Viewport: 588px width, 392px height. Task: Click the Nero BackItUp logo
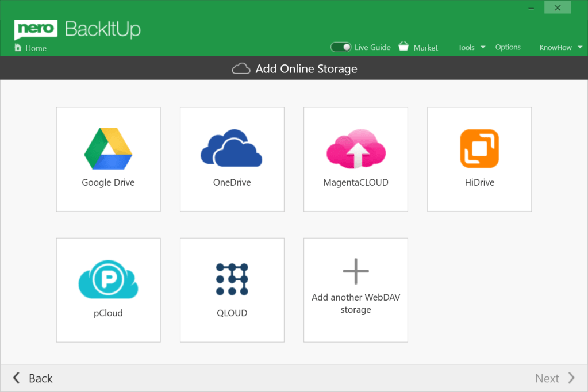[x=77, y=29]
